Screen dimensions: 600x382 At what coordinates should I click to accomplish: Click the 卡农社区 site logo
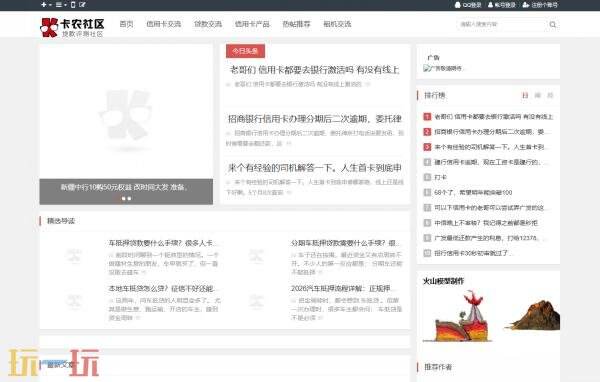point(72,27)
